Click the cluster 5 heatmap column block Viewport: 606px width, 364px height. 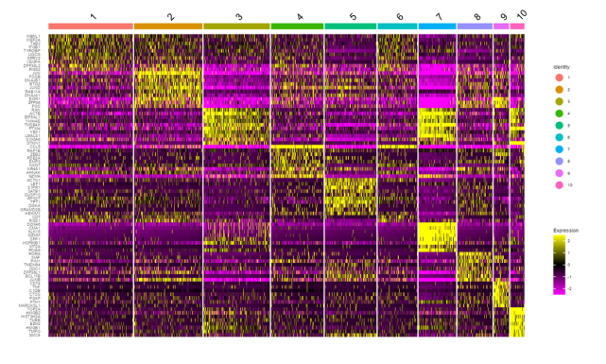click(x=351, y=185)
